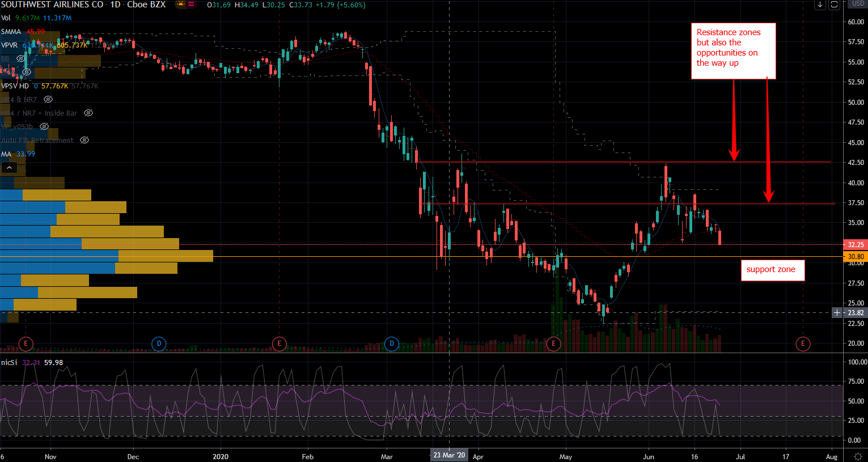Click the 100.00 label on nicSi scale
The height and width of the screenshot is (462, 868).
(x=857, y=362)
